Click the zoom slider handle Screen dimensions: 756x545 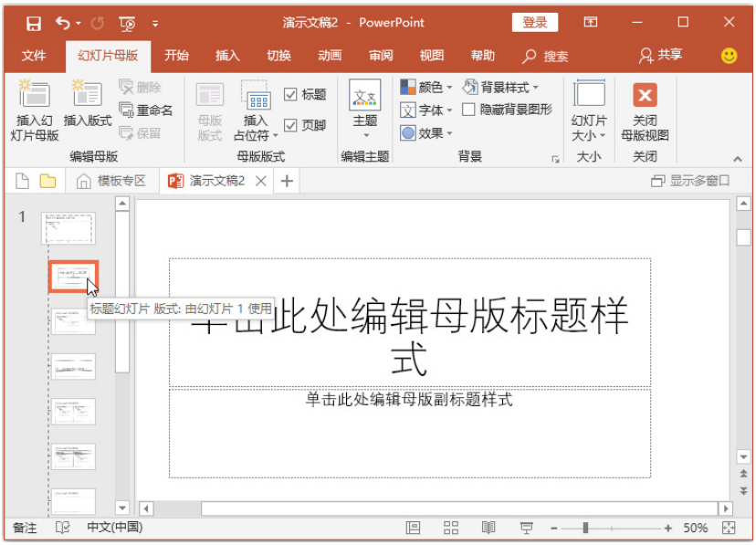(x=585, y=529)
